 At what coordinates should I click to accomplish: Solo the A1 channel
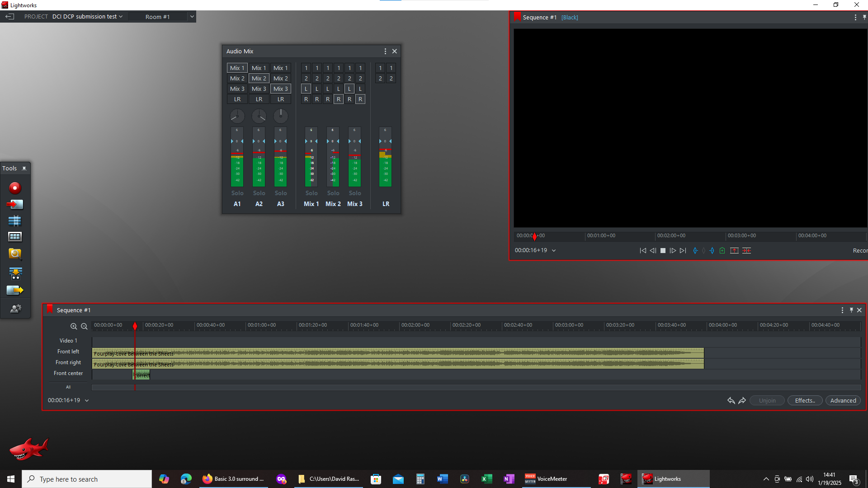237,193
